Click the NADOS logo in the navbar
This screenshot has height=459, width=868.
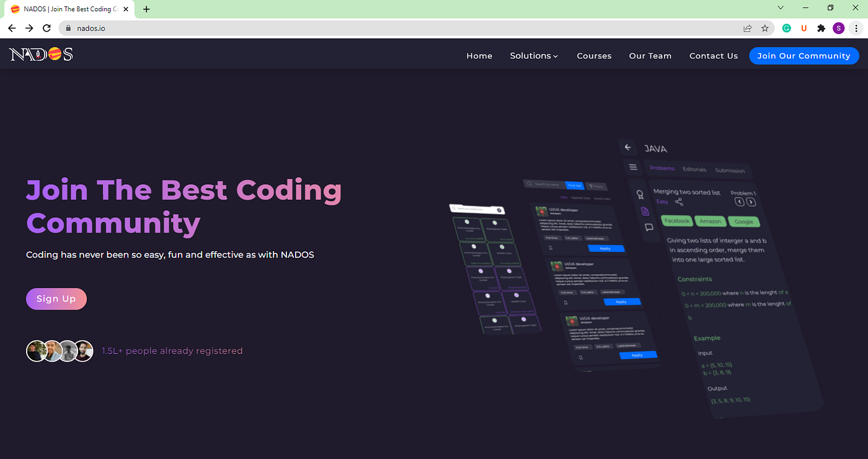click(40, 53)
